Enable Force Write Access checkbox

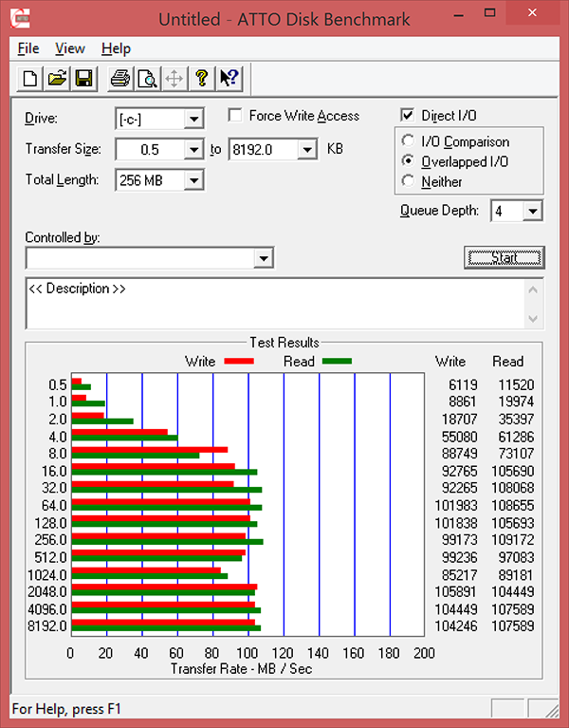click(x=235, y=115)
